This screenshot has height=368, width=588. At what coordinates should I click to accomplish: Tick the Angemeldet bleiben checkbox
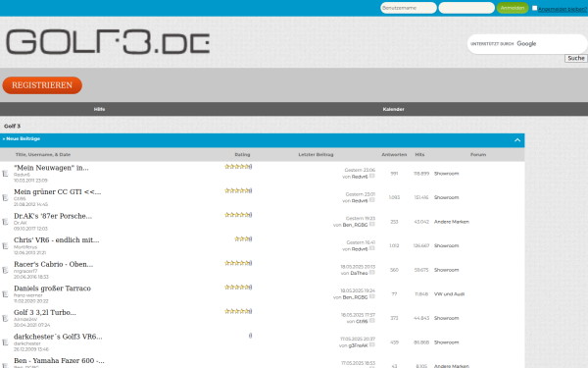pos(534,8)
